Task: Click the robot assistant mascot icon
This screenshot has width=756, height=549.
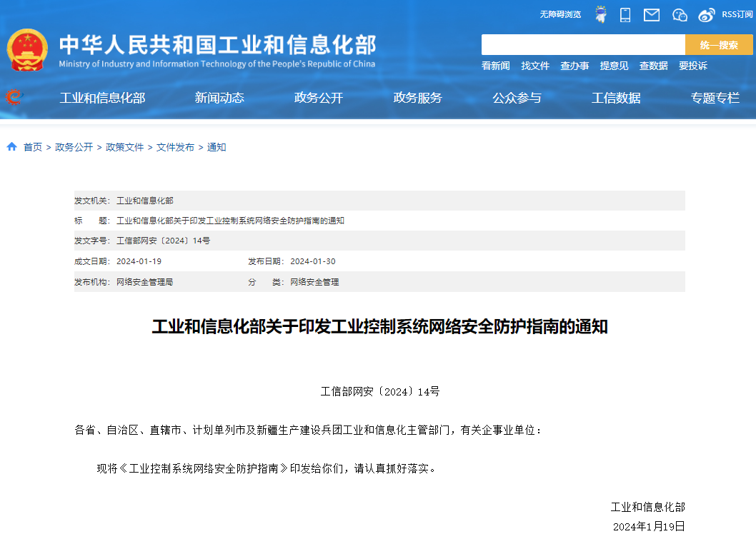Action: (x=601, y=14)
